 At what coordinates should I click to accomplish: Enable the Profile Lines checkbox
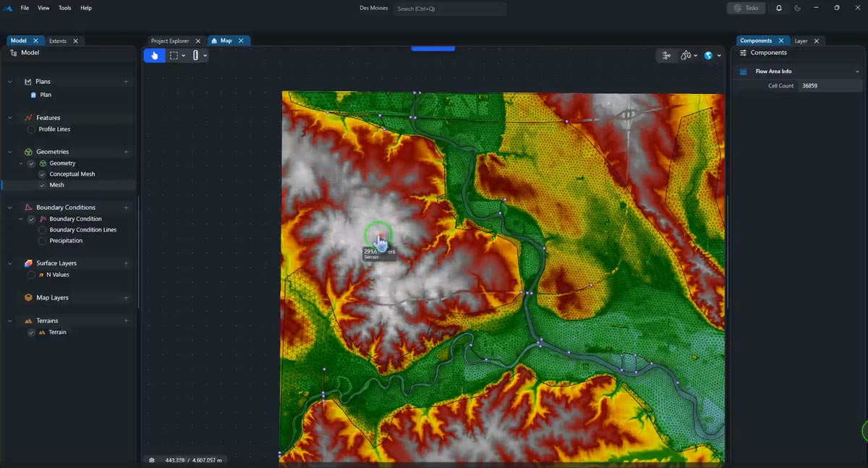coord(31,129)
